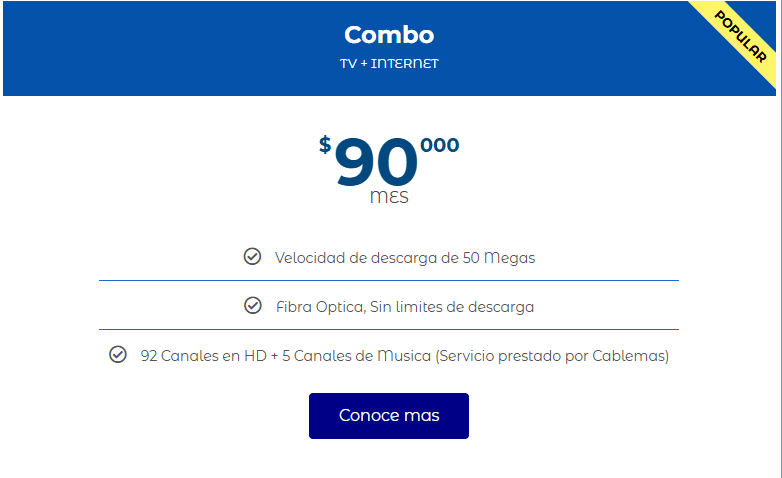Click the MES label under the price
This screenshot has width=782, height=478.
click(389, 197)
